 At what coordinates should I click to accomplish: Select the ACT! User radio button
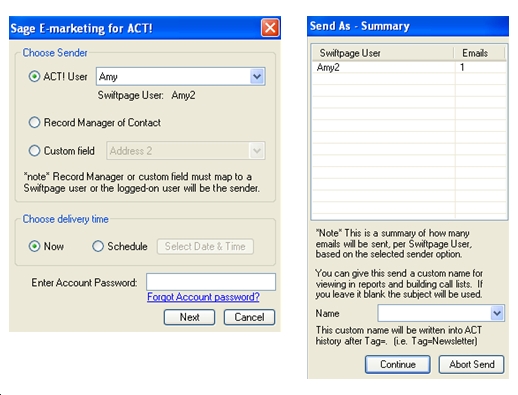coord(34,77)
